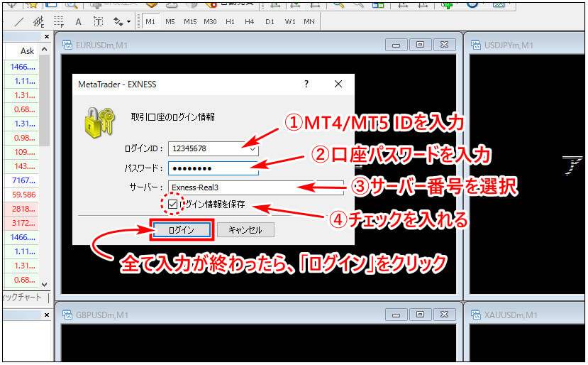Select the trendline drawing tool
Image resolution: width=588 pixels, height=365 pixels.
point(18,22)
